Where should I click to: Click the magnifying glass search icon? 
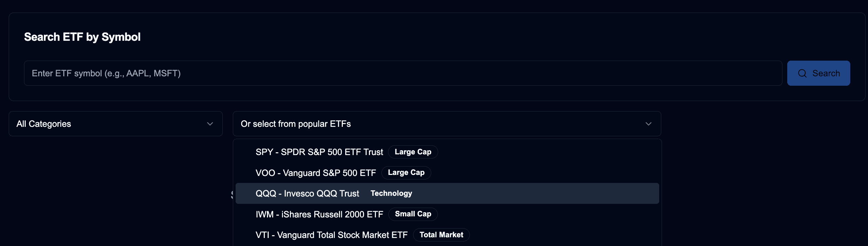[x=802, y=73]
